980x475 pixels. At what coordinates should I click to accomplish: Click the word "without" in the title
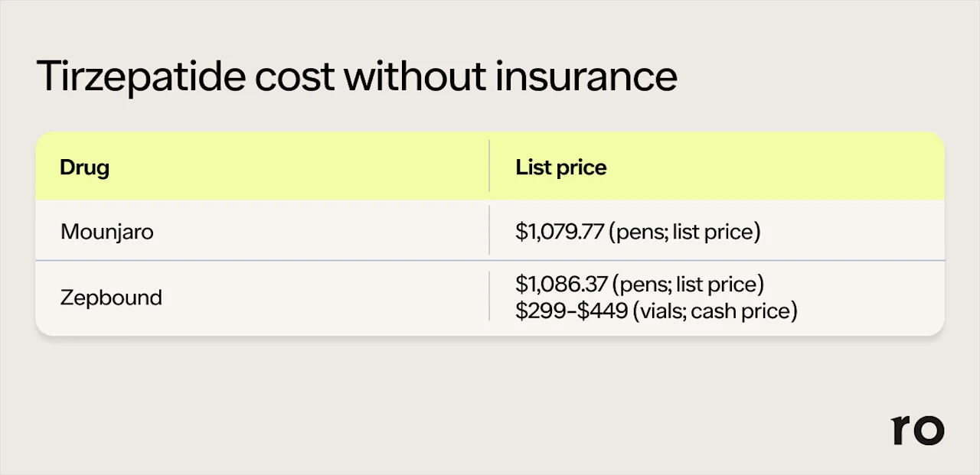(x=415, y=76)
